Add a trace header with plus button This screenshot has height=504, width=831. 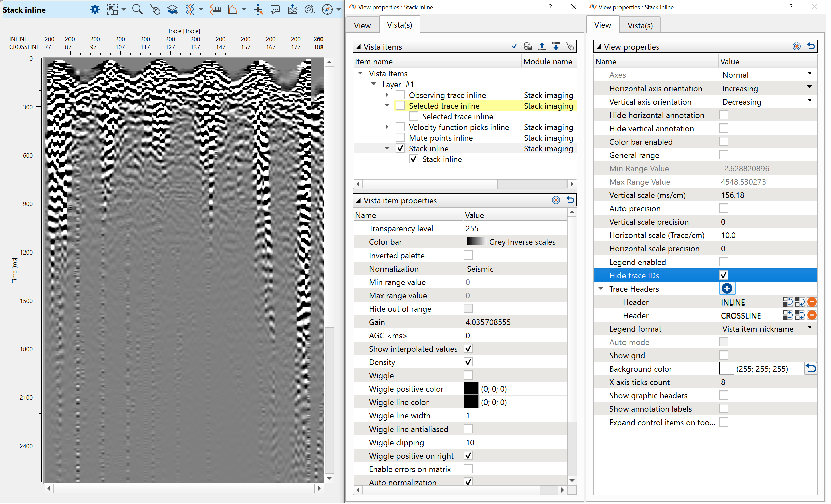727,289
